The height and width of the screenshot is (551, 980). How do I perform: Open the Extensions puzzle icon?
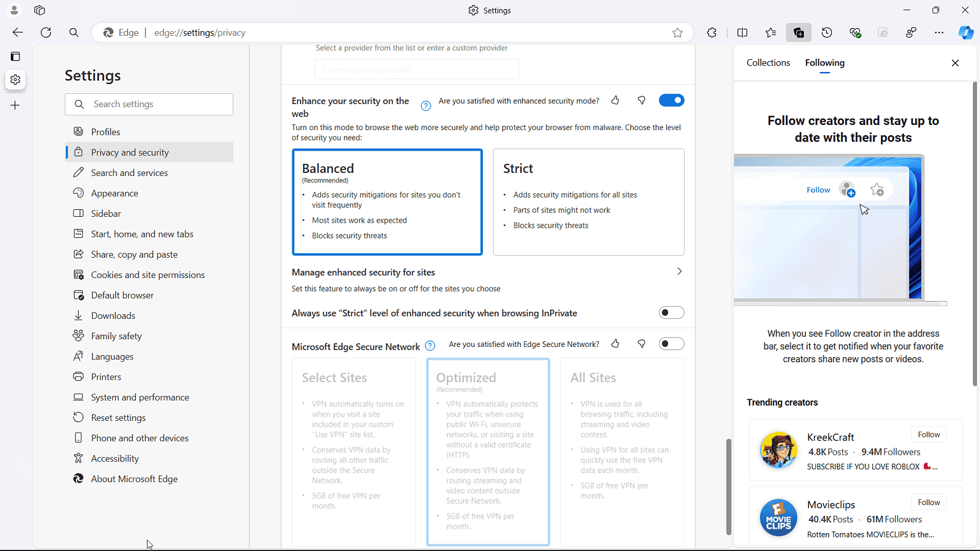tap(712, 33)
